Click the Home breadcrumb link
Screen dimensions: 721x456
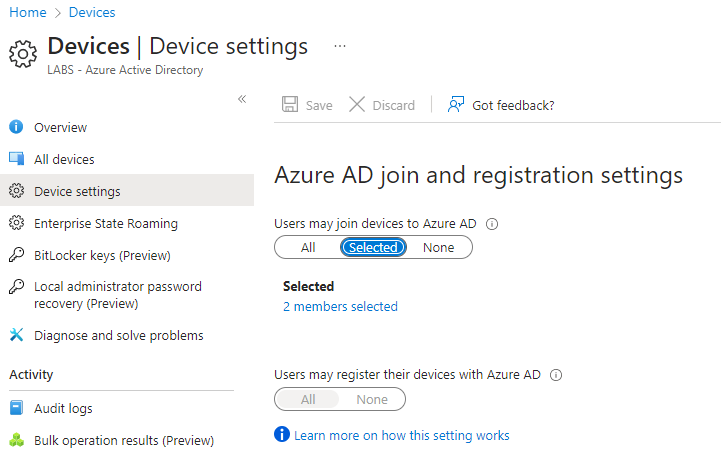pos(28,12)
